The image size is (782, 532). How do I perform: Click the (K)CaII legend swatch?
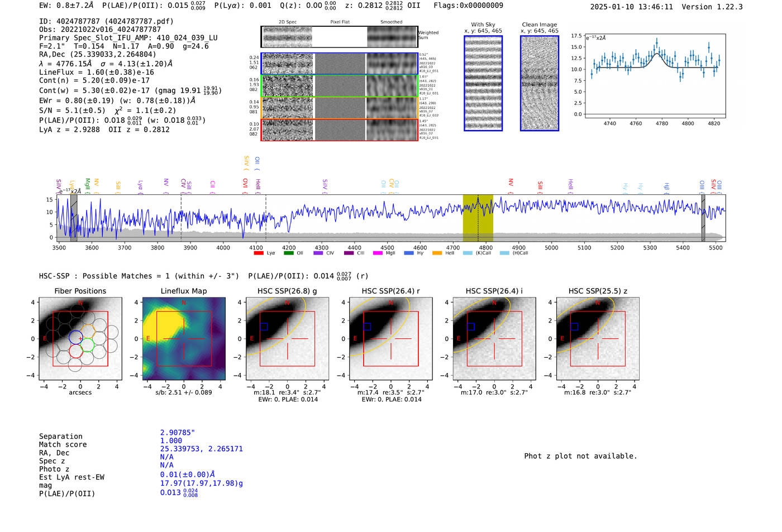coord(468,253)
